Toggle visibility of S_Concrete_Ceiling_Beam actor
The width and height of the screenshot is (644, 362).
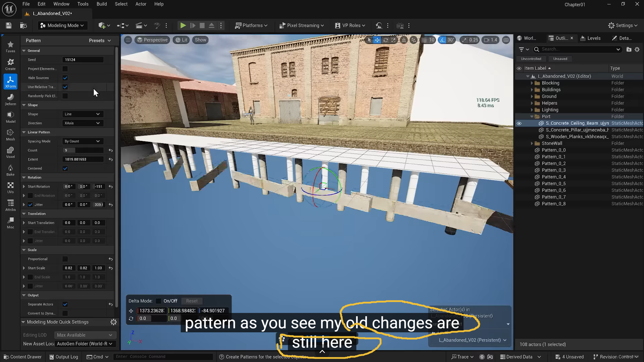pyautogui.click(x=519, y=123)
